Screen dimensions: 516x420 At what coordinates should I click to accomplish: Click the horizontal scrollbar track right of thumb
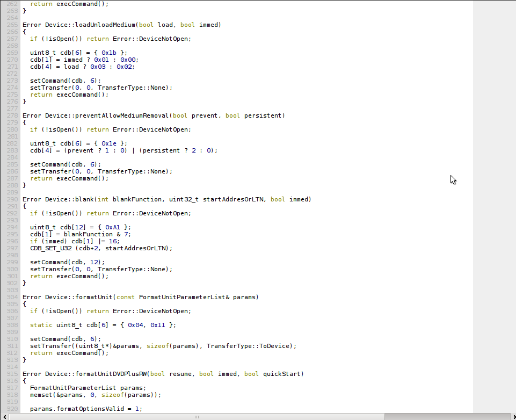point(447,417)
